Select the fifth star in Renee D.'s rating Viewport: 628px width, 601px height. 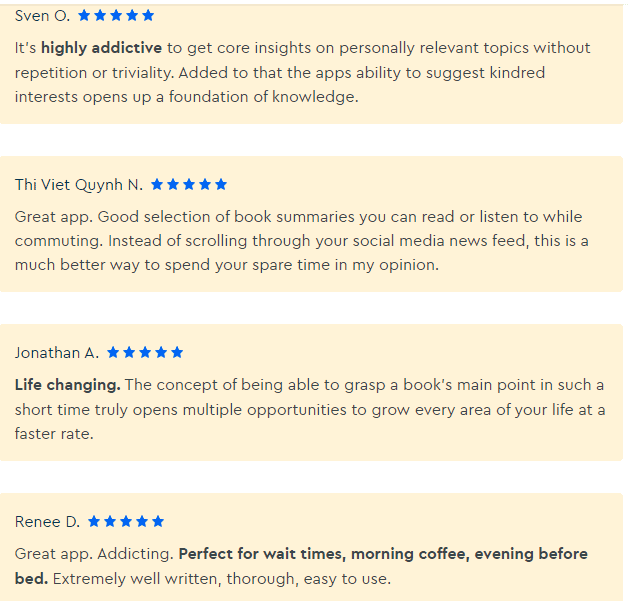point(158,522)
